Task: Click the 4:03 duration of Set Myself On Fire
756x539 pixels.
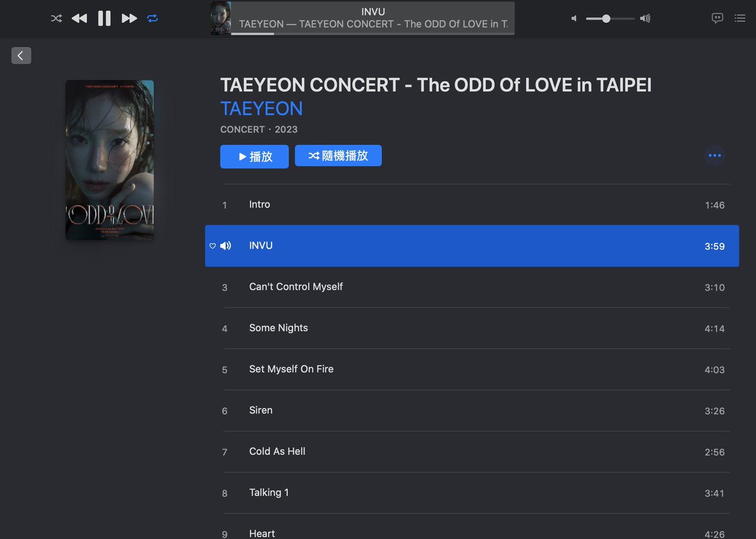Action: coord(714,370)
